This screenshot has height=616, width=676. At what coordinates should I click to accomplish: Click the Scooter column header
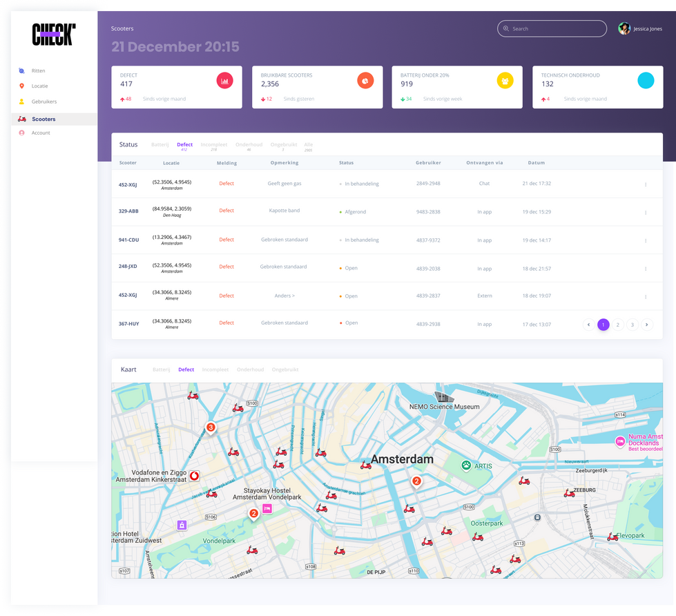coord(128,163)
